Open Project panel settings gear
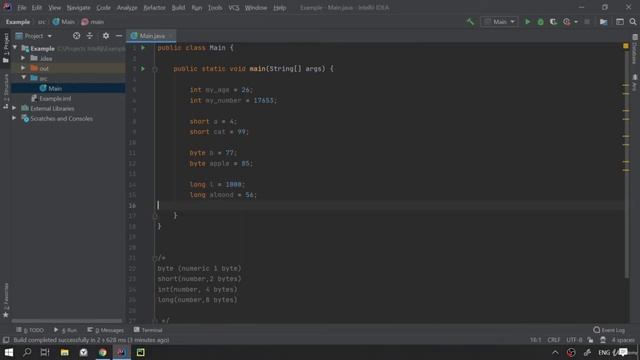 (106, 36)
